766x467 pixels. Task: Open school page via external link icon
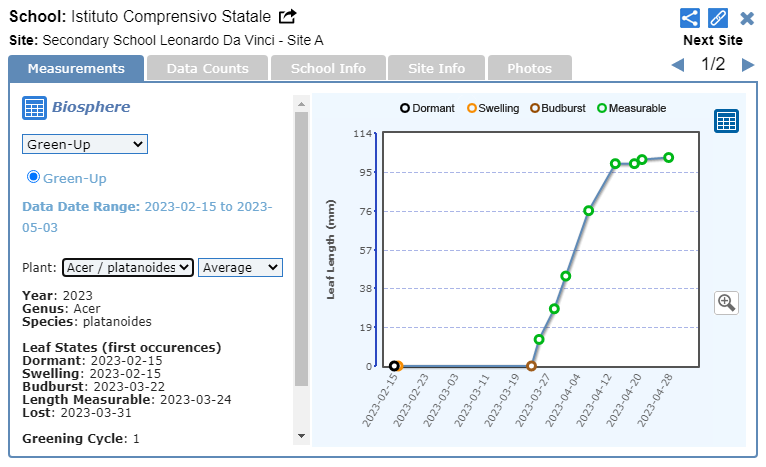[287, 17]
